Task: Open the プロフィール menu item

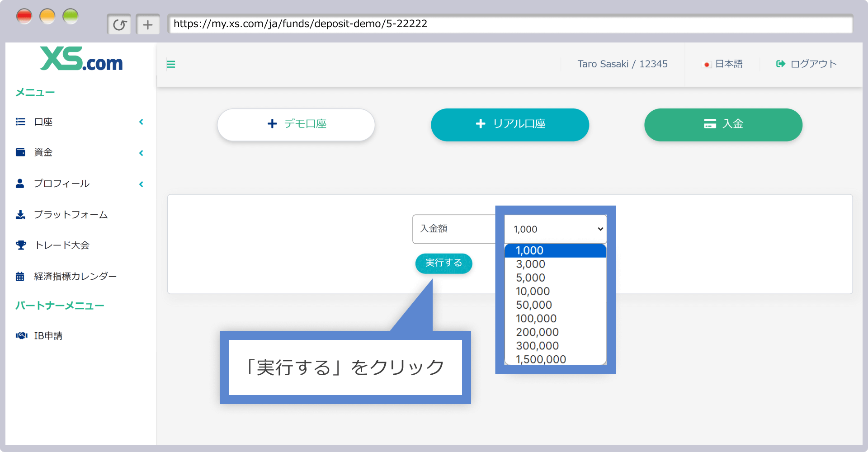Action: click(62, 184)
